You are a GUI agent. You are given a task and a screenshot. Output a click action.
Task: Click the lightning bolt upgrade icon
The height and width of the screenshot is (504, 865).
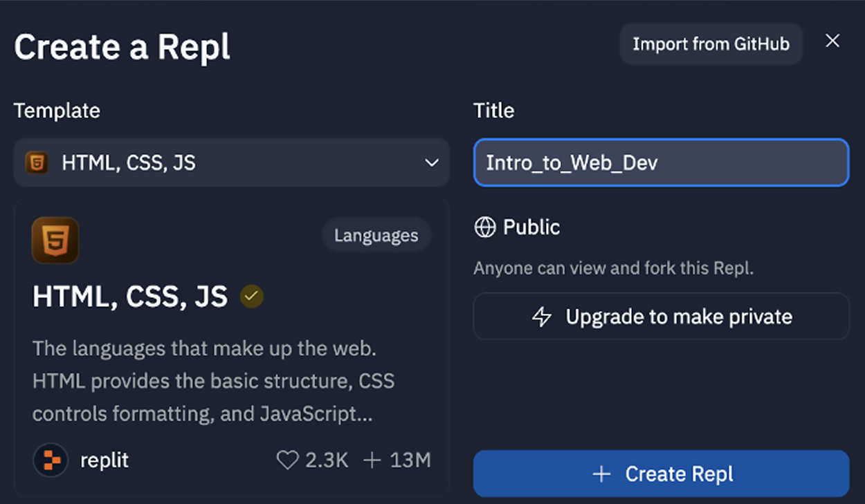[x=542, y=317]
